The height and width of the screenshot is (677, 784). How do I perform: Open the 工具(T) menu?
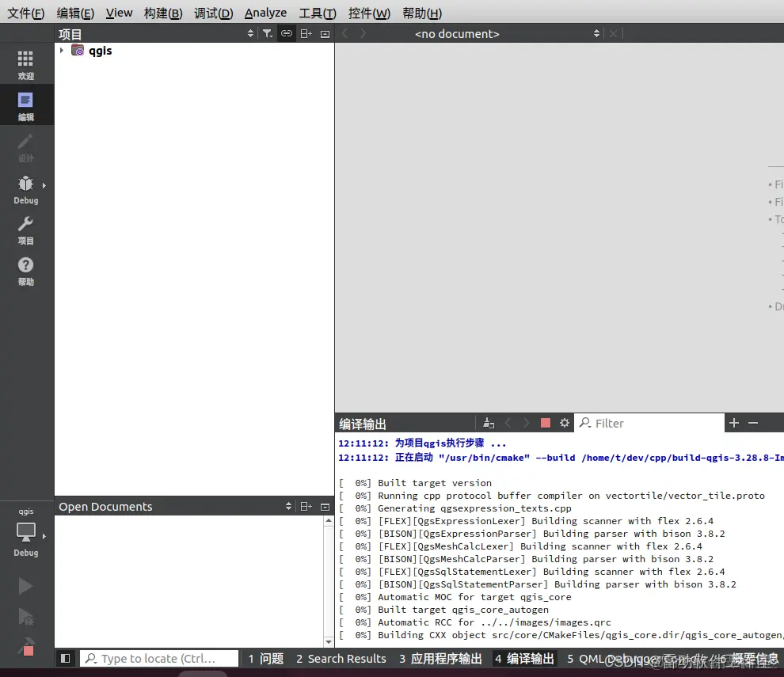[318, 13]
